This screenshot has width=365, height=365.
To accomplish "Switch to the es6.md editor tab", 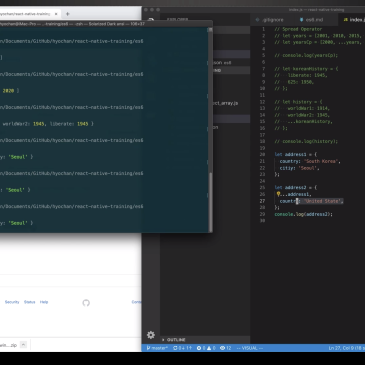I will (x=311, y=20).
